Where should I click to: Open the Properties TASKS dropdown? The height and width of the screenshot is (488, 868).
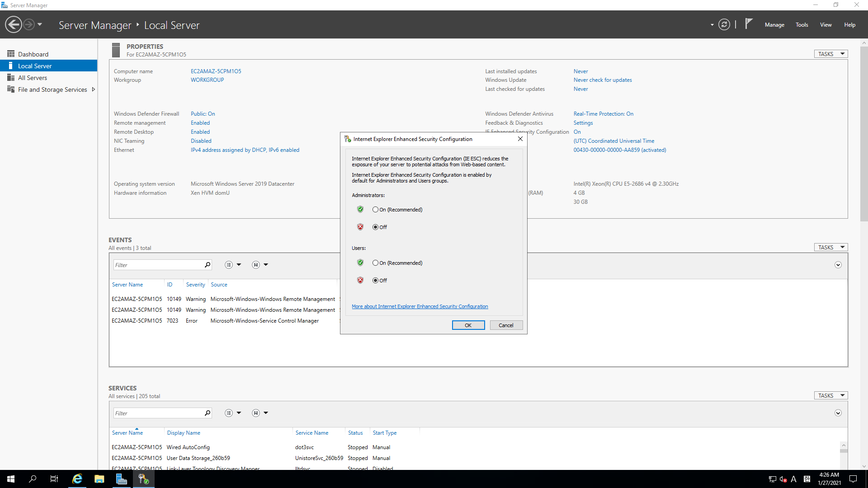831,54
